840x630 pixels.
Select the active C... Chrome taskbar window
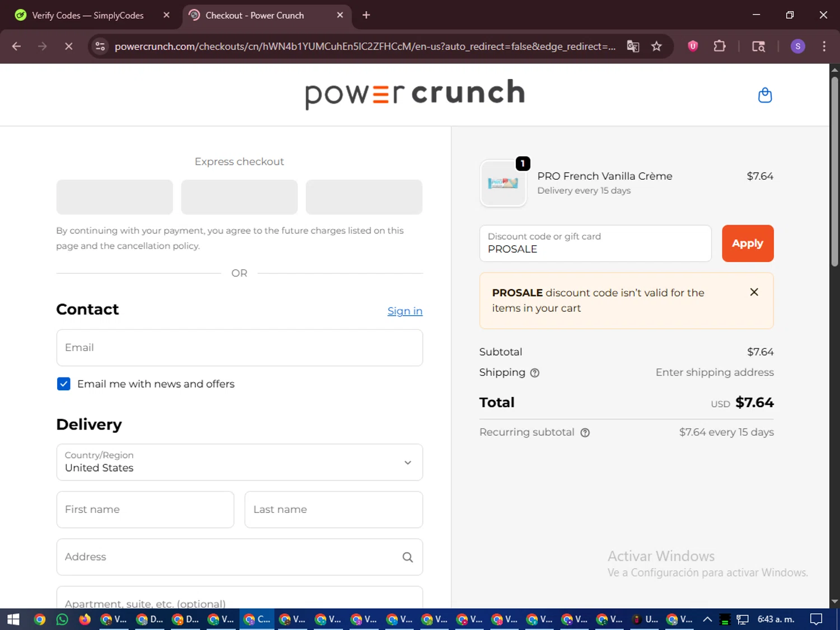tap(257, 619)
